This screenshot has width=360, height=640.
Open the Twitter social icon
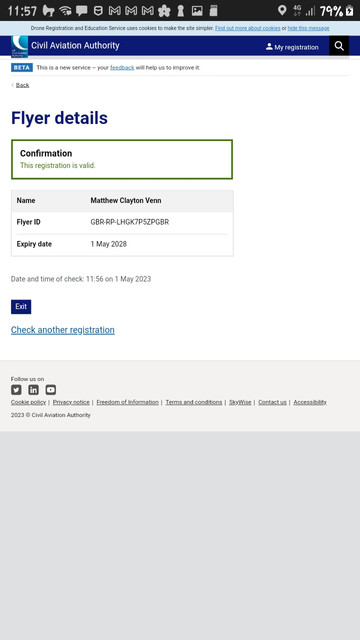[x=16, y=390]
